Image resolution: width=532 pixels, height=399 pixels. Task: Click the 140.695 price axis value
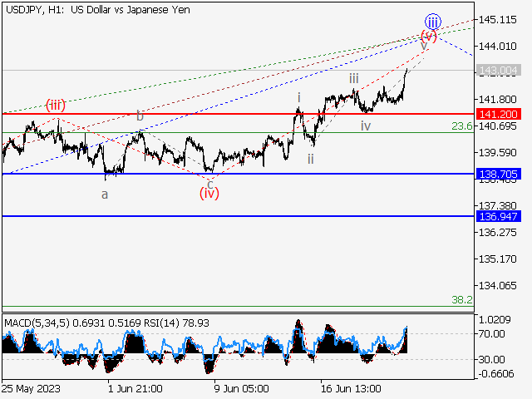[x=497, y=126]
